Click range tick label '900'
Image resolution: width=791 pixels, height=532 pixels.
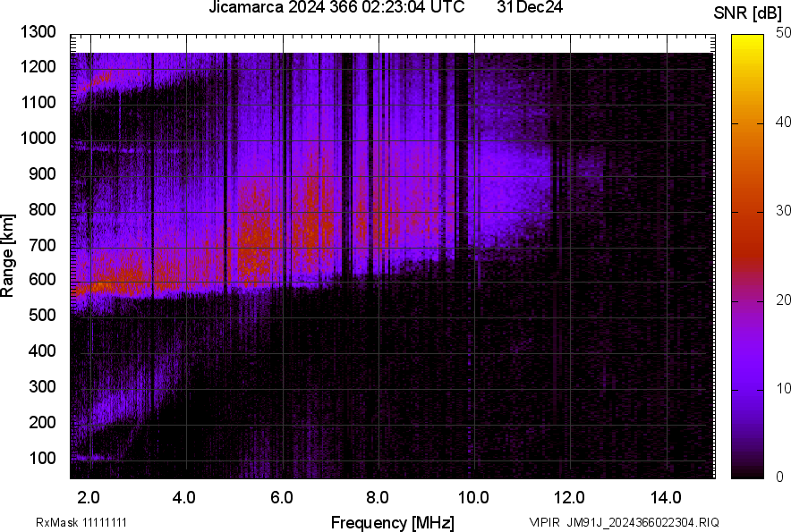coord(42,173)
